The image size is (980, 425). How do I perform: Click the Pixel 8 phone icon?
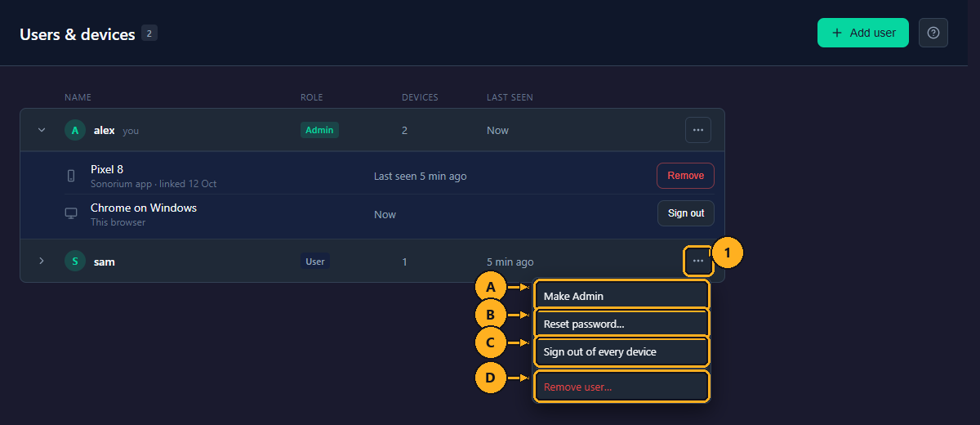[x=71, y=176]
